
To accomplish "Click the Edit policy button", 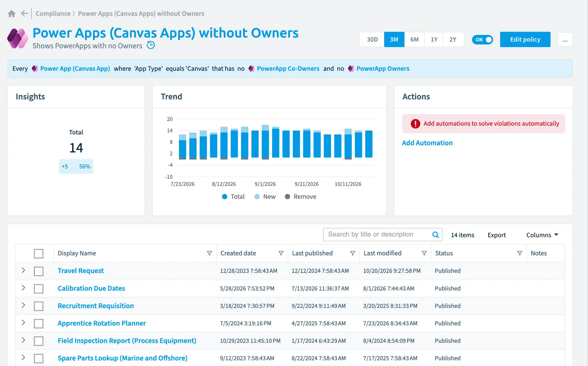I will (x=525, y=39).
